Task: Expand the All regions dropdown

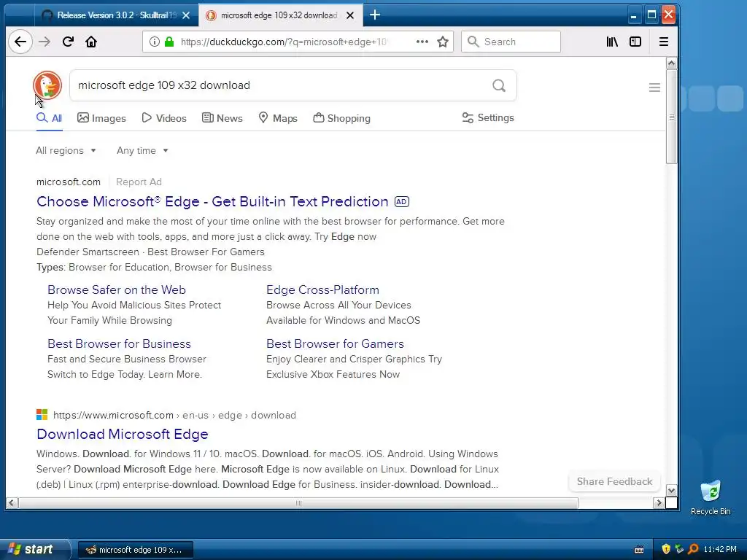Action: tap(66, 150)
